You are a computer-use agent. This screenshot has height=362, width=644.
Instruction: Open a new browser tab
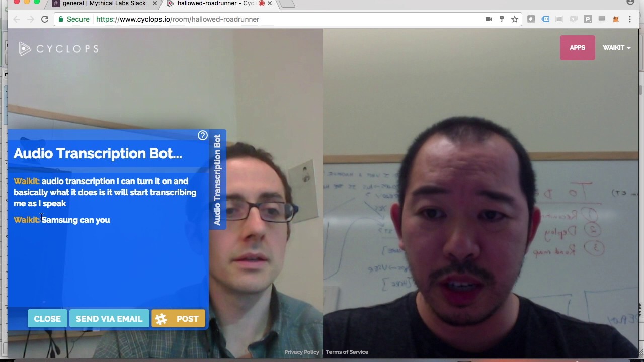[x=287, y=3]
